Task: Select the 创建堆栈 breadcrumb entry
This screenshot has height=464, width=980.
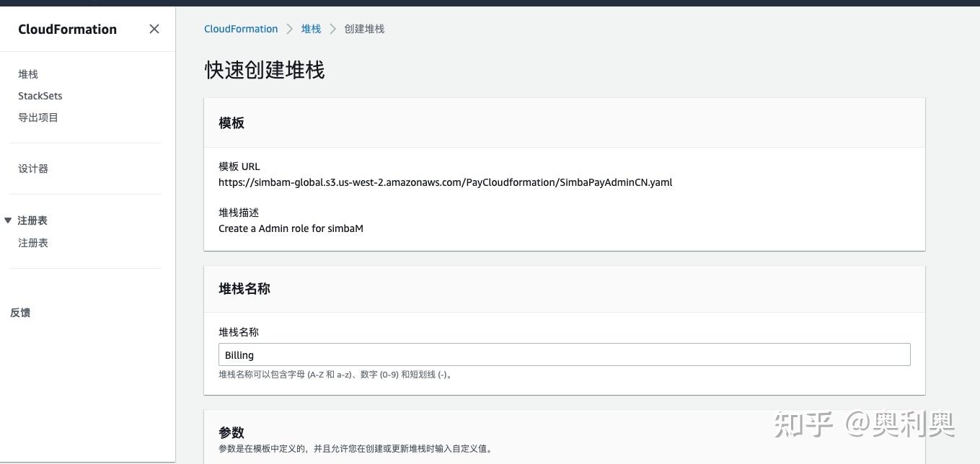Action: click(364, 29)
